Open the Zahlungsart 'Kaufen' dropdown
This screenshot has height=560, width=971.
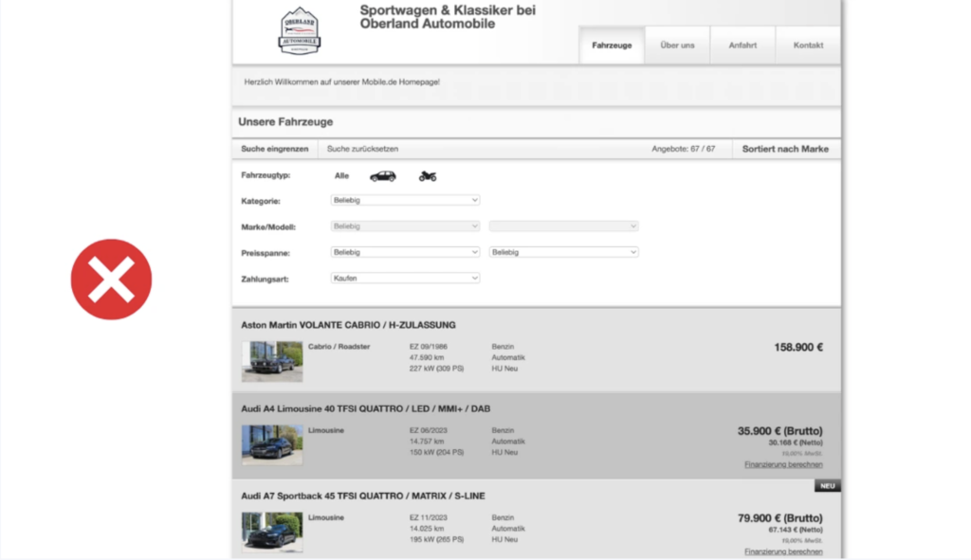[405, 278]
